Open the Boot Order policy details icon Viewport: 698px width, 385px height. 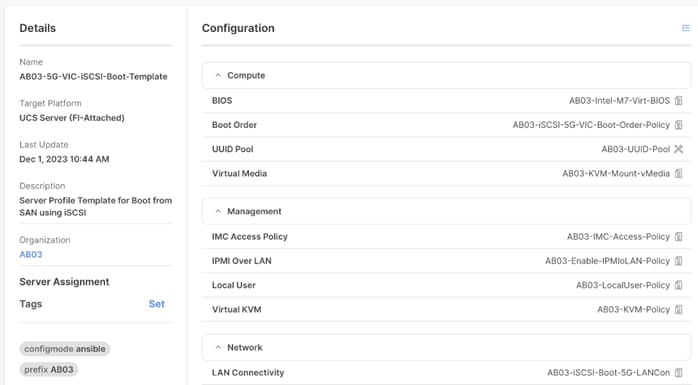678,125
